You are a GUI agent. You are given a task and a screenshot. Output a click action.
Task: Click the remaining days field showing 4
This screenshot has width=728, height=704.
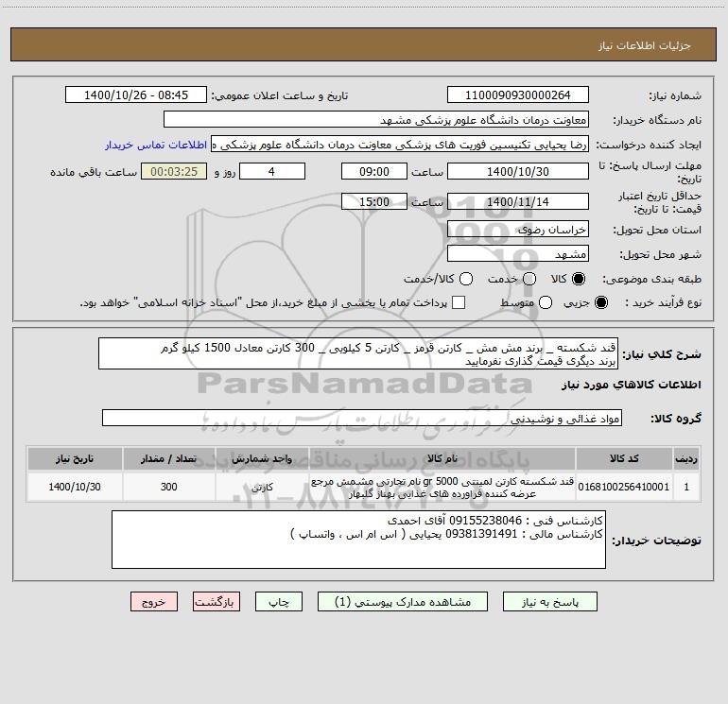pyautogui.click(x=271, y=172)
